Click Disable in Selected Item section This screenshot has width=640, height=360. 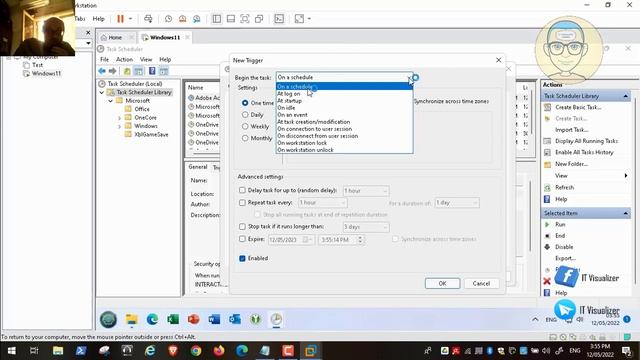(x=564, y=247)
